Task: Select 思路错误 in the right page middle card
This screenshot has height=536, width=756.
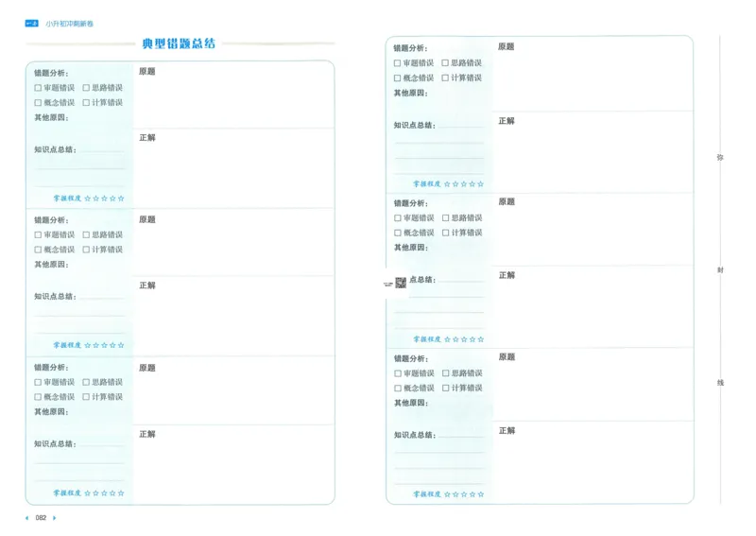Action: 445,218
